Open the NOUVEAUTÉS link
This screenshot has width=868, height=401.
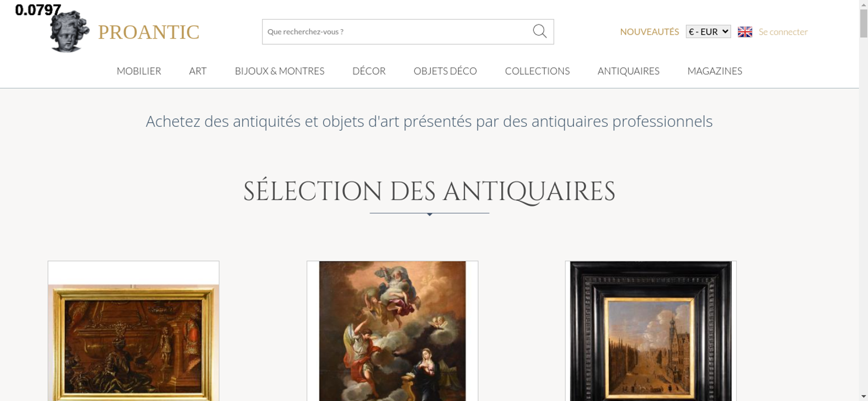(649, 32)
